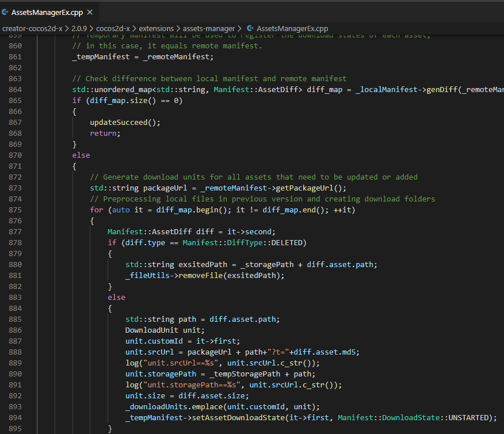
Task: Click UNSTARTED enum value on line 894
Action: coord(468,418)
